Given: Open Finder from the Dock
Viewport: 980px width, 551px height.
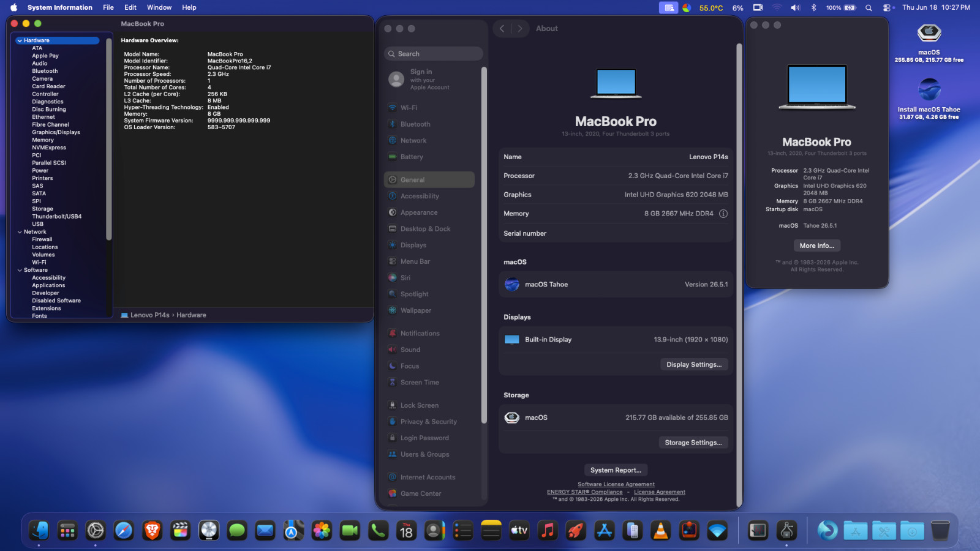Looking at the screenshot, I should tap(39, 530).
